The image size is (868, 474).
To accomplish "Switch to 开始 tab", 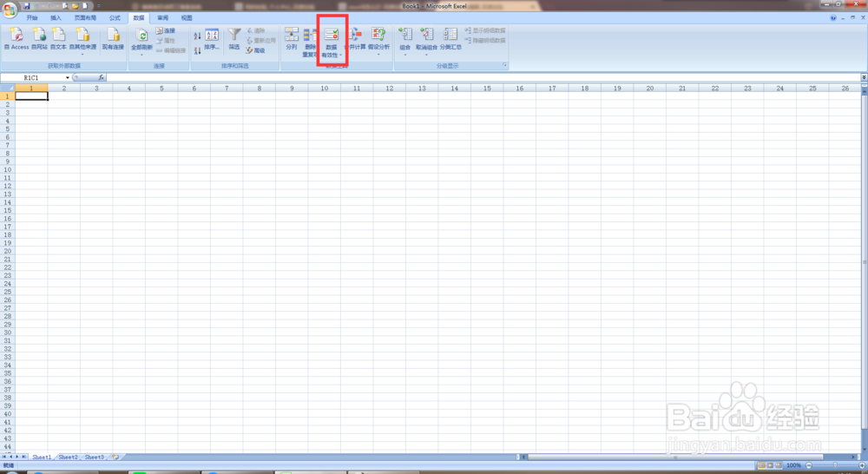I will pyautogui.click(x=32, y=17).
